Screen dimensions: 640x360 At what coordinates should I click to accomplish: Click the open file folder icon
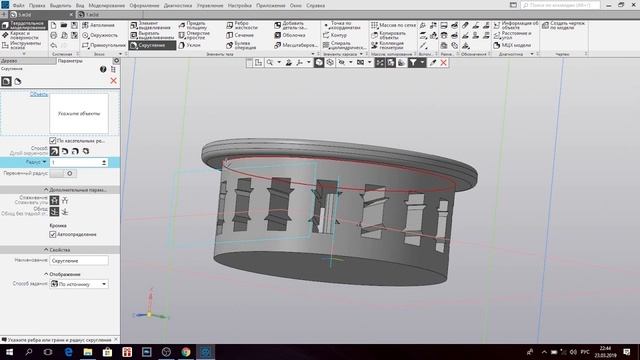[x=64, y=25]
